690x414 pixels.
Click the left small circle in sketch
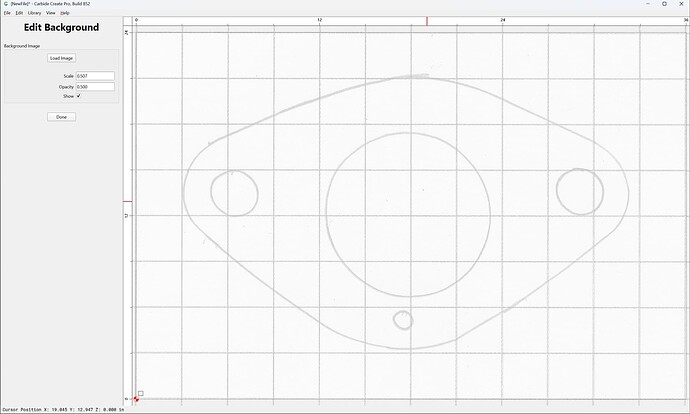234,193
